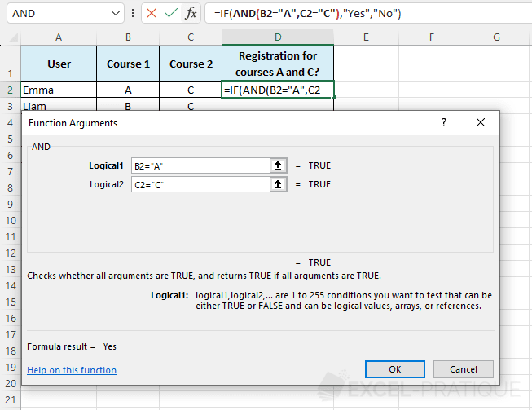Select column A header
Screen dimensions: 532x410
59,37
